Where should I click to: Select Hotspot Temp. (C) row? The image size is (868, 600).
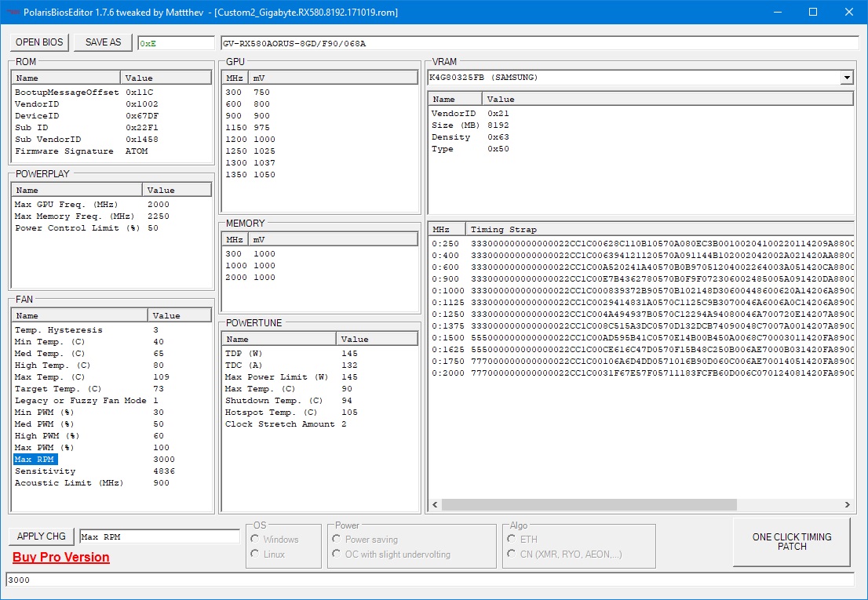[319, 413]
